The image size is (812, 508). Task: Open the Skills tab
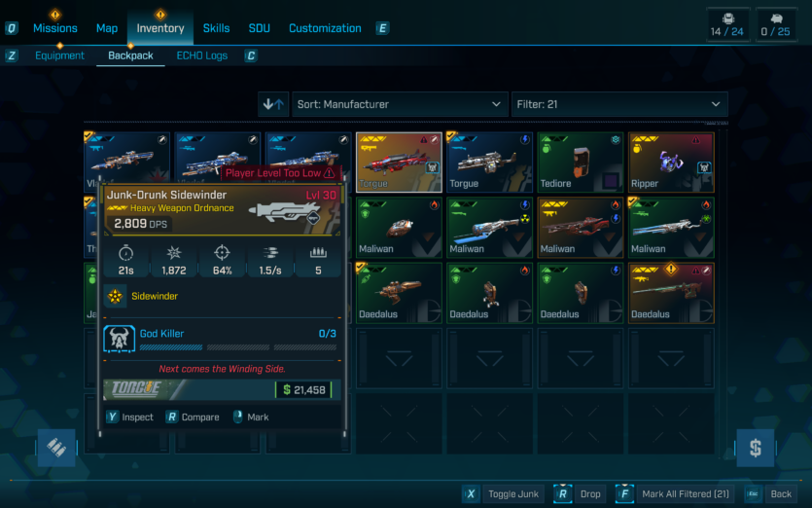216,28
